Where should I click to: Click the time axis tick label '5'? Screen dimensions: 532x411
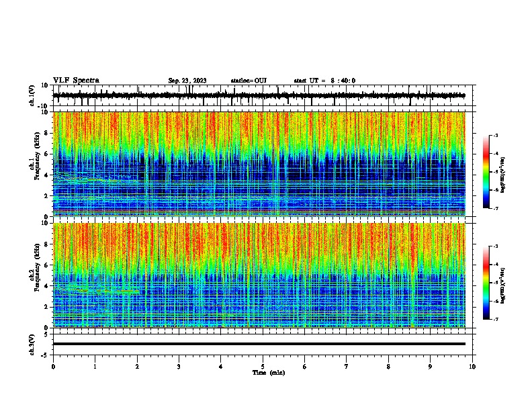click(x=263, y=367)
